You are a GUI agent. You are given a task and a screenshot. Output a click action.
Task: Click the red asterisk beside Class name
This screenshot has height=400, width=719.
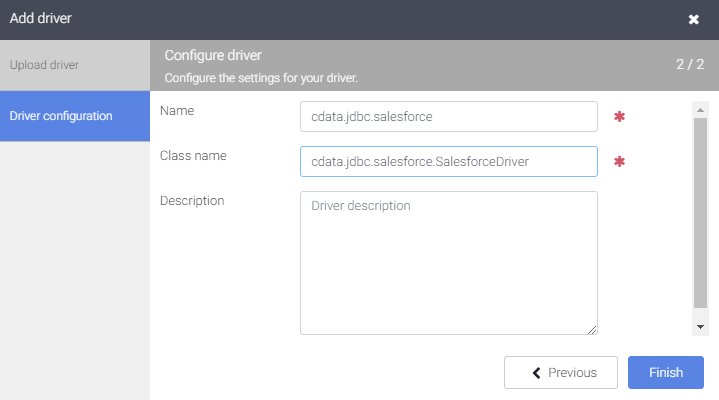pyautogui.click(x=619, y=162)
